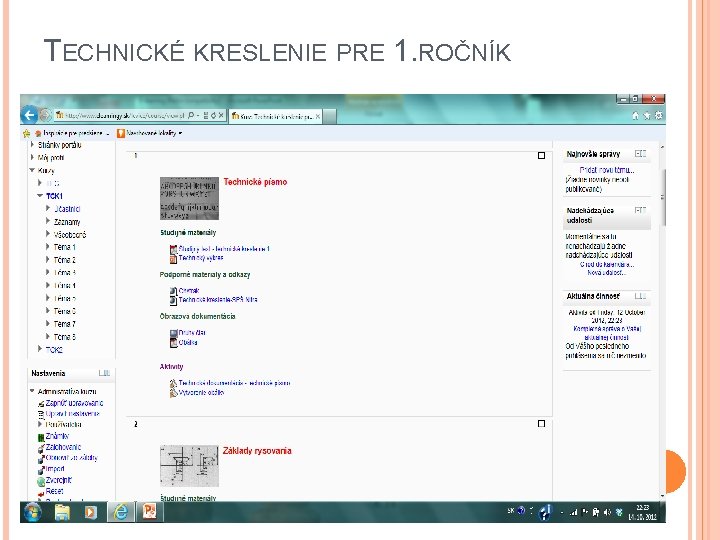
Task: Stop loading via address bar X
Action: [221, 116]
